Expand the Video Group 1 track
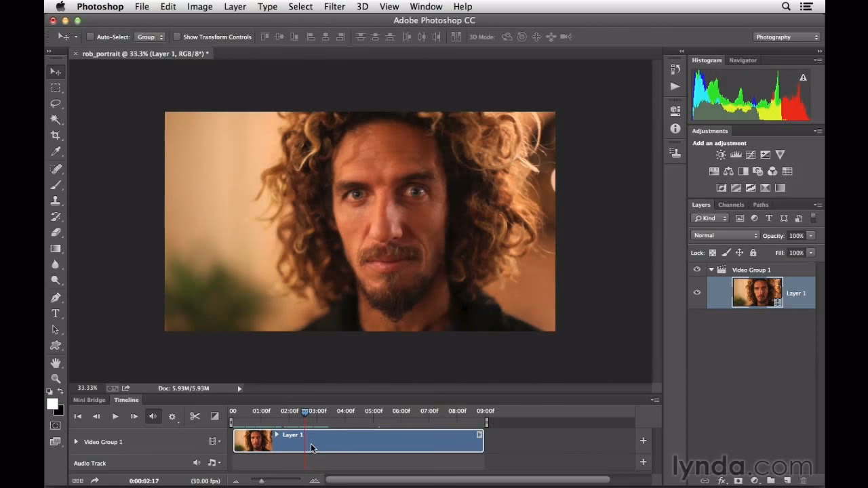Screen dimensions: 868x488 pyautogui.click(x=75, y=441)
